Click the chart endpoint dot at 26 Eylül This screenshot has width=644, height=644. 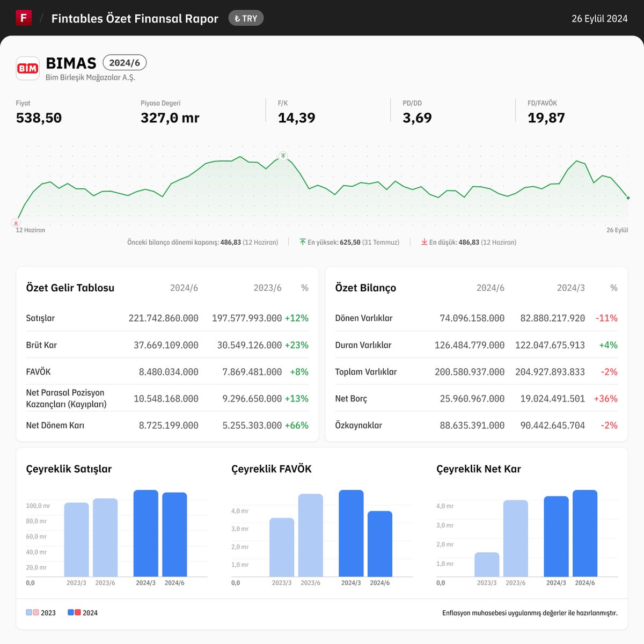click(628, 197)
